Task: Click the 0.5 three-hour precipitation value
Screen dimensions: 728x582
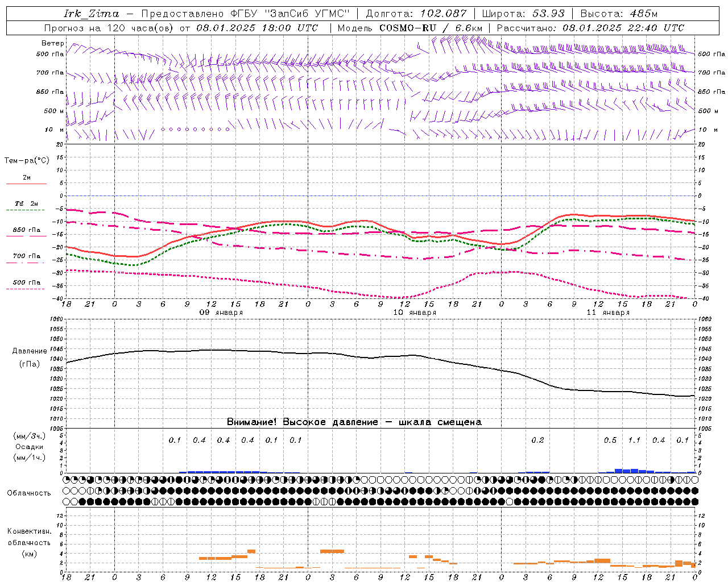Action: coord(610,440)
